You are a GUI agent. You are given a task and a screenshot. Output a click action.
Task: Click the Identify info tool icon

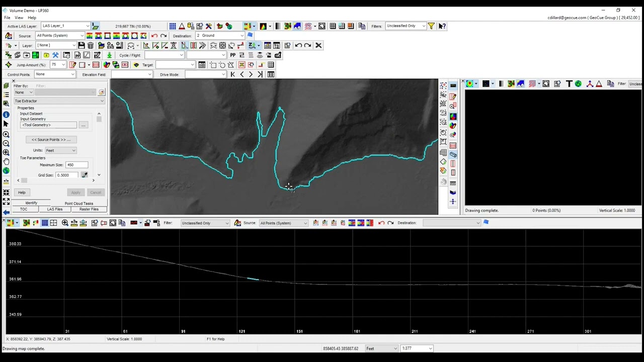click(x=6, y=115)
